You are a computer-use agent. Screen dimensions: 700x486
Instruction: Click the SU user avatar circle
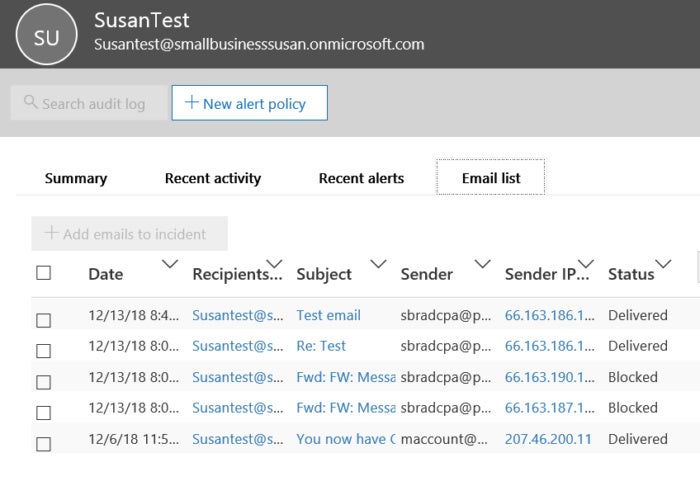pos(46,35)
